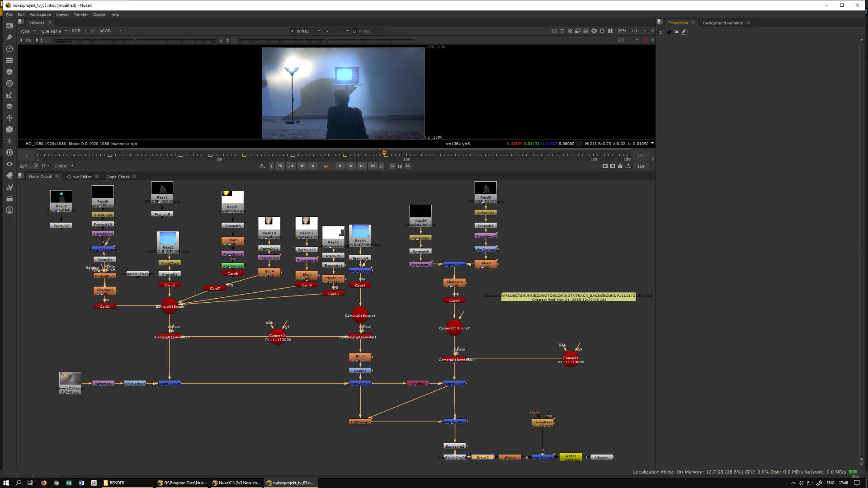
Task: Switch to the Curve Editor tab
Action: [79, 177]
